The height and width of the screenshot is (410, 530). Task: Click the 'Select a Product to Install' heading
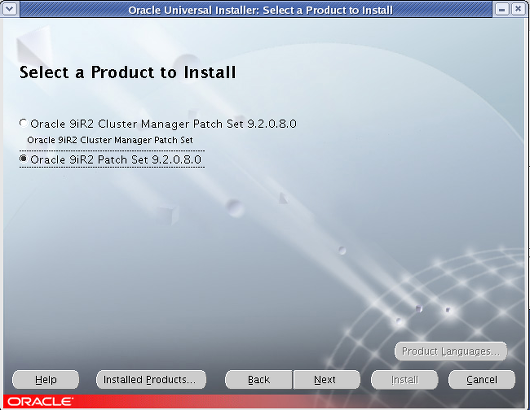[x=128, y=72]
